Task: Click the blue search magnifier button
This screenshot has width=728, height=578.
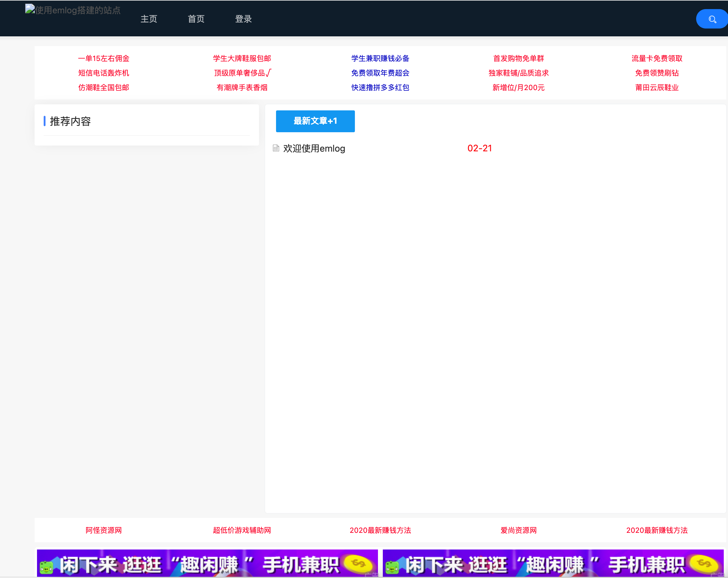Action: (712, 19)
